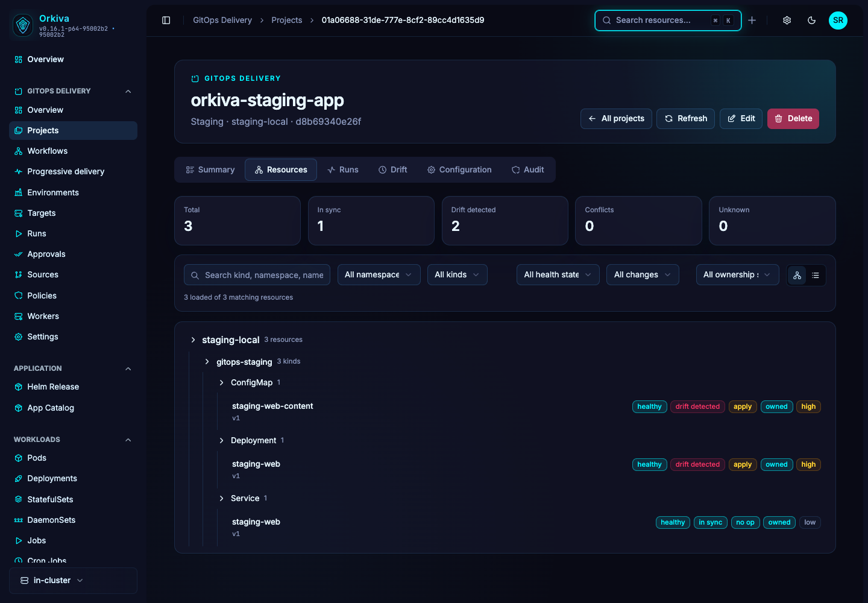The height and width of the screenshot is (603, 868).
Task: Click the Search kind, namespace, name field
Action: point(257,275)
